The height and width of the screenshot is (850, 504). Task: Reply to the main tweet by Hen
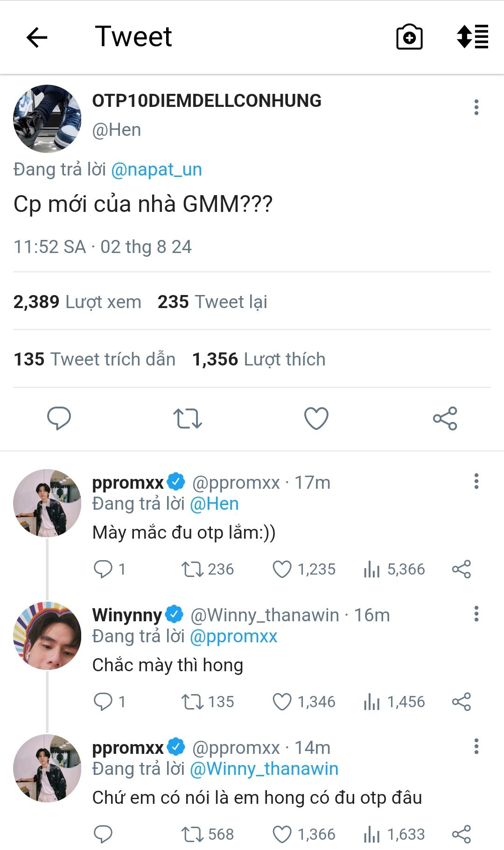tap(59, 418)
